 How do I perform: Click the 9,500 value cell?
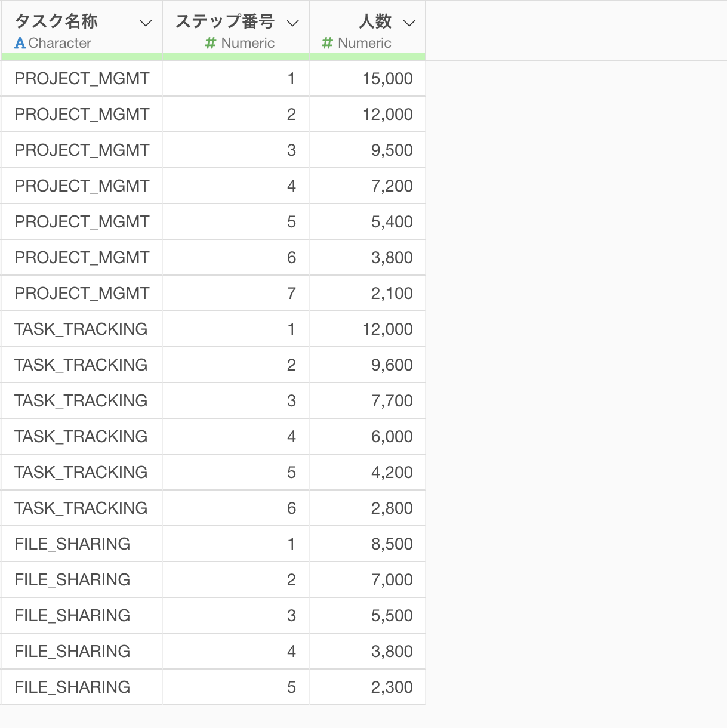pos(368,150)
